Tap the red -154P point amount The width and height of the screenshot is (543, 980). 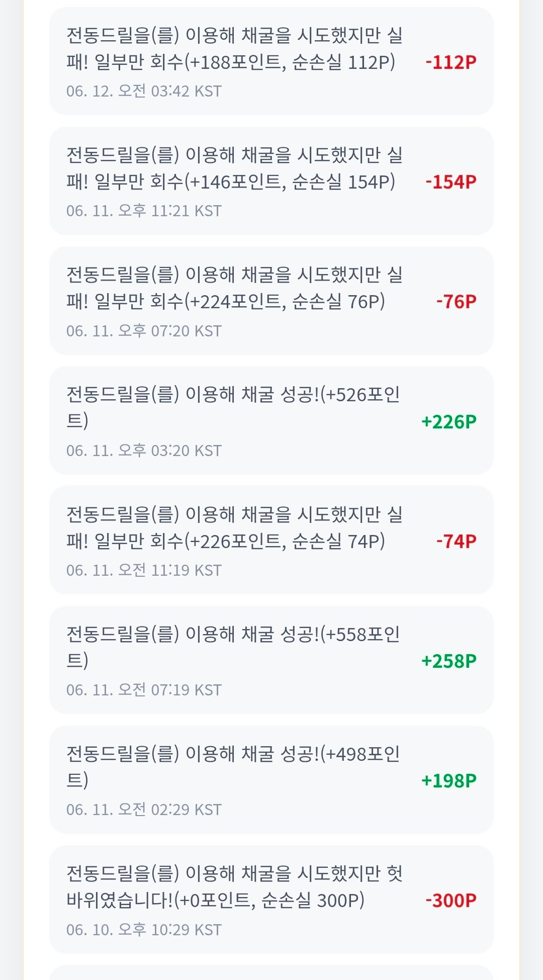pos(451,182)
